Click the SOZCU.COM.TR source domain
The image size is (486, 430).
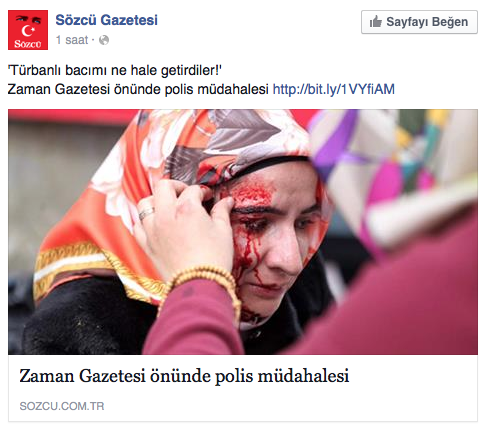pos(62,406)
